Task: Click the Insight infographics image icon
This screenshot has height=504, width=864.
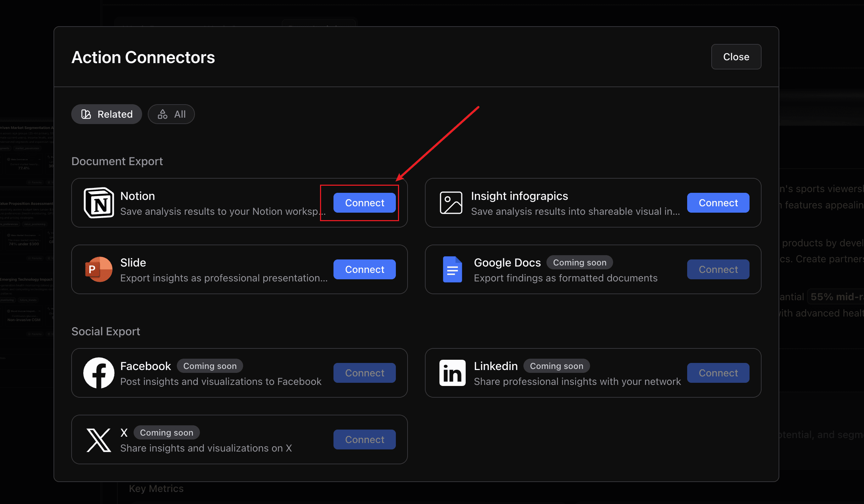Action: coord(451,203)
